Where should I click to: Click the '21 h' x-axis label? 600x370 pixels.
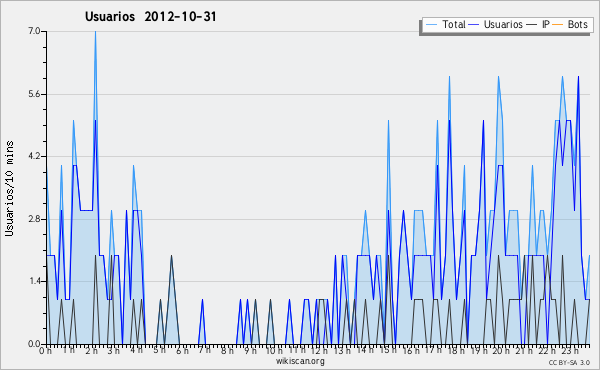pos(524,351)
